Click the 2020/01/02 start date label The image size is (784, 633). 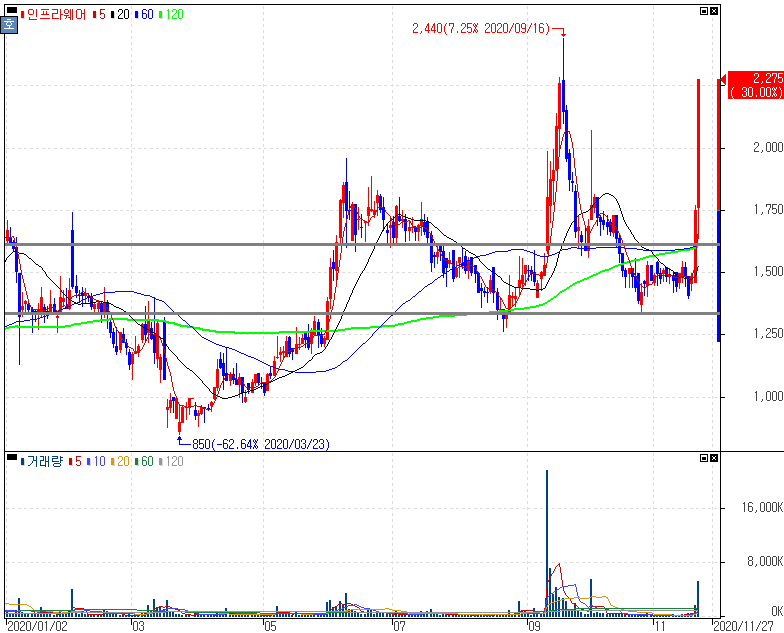(38, 626)
